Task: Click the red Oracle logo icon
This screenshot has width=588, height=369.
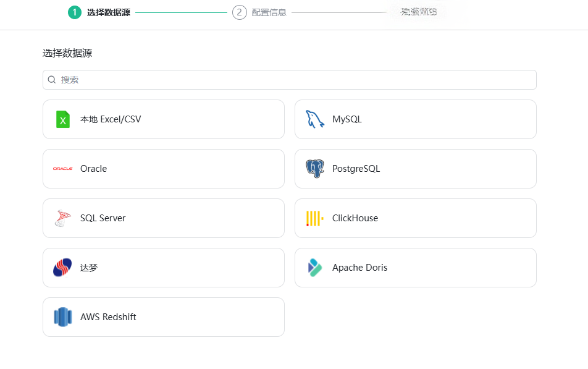Action: 62,168
